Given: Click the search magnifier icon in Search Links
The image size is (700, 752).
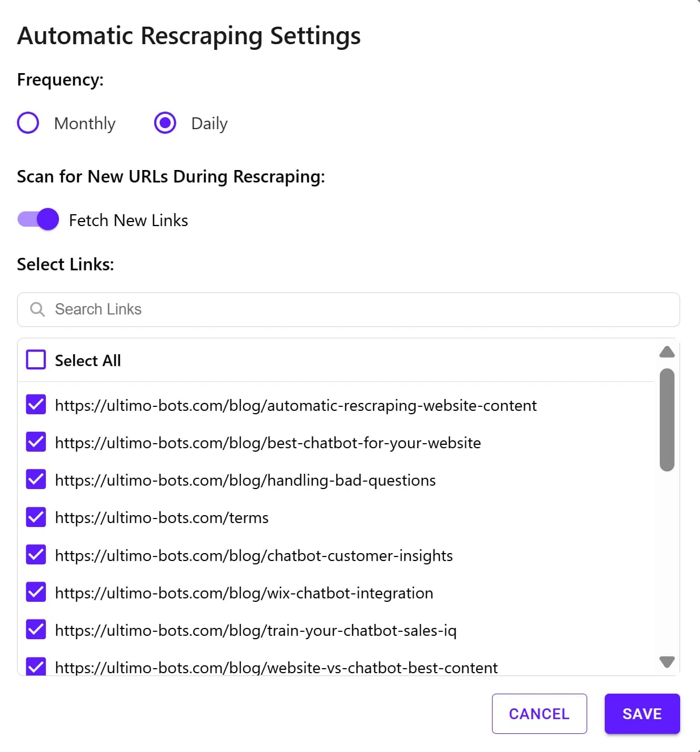Looking at the screenshot, I should pyautogui.click(x=37, y=309).
